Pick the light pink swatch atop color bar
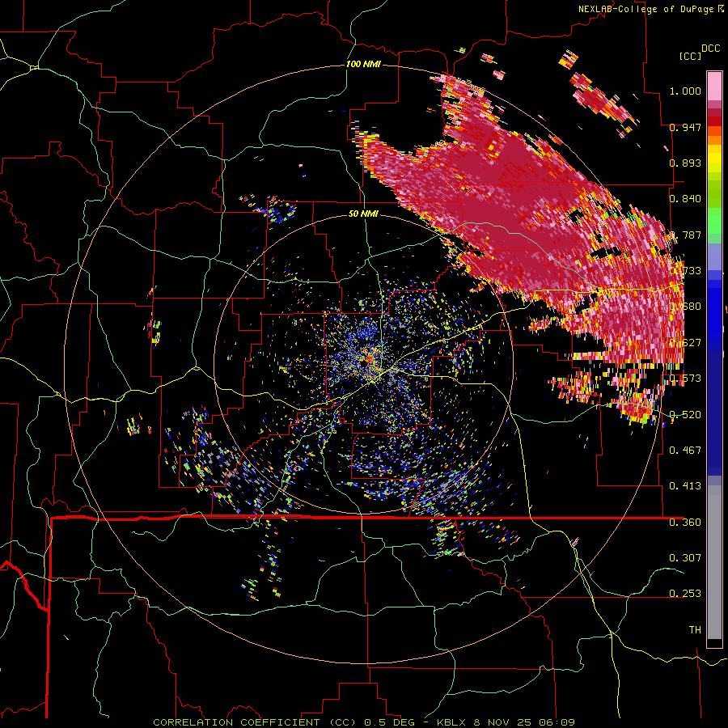The width and height of the screenshot is (728, 728). tap(714, 86)
